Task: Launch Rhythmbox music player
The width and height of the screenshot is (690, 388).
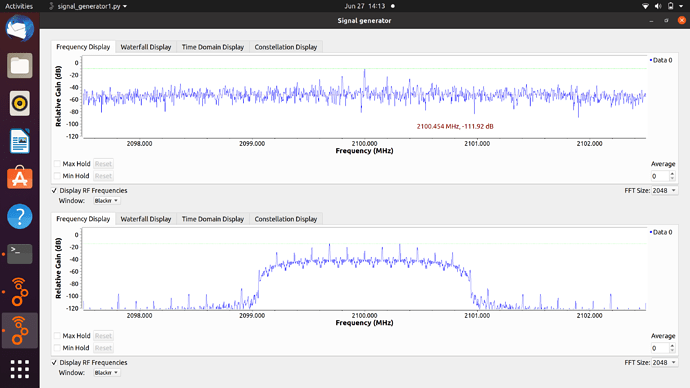Action: click(19, 103)
